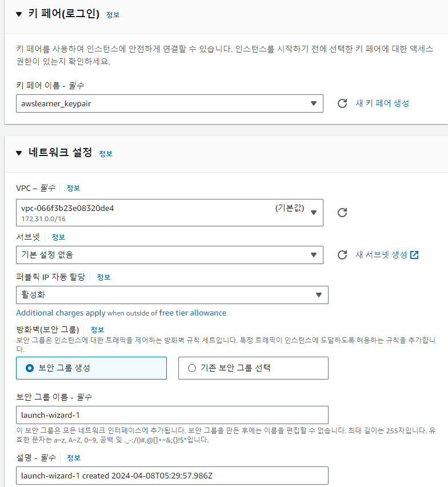Click the 설명 description input field
Viewport: 448px width, 487px height.
pyautogui.click(x=172, y=476)
